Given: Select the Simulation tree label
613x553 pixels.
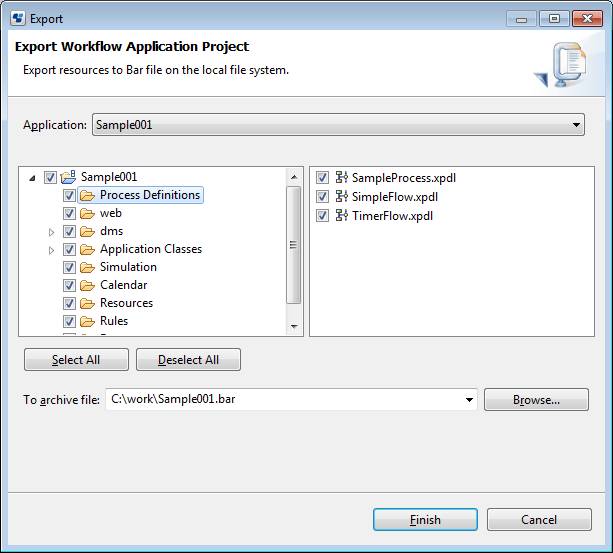Looking at the screenshot, I should 128,267.
